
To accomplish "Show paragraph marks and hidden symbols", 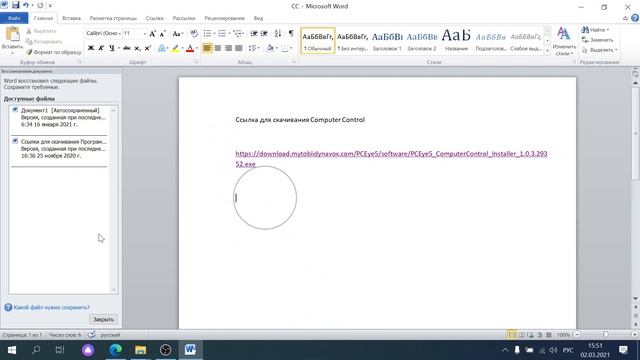I will [x=291, y=33].
